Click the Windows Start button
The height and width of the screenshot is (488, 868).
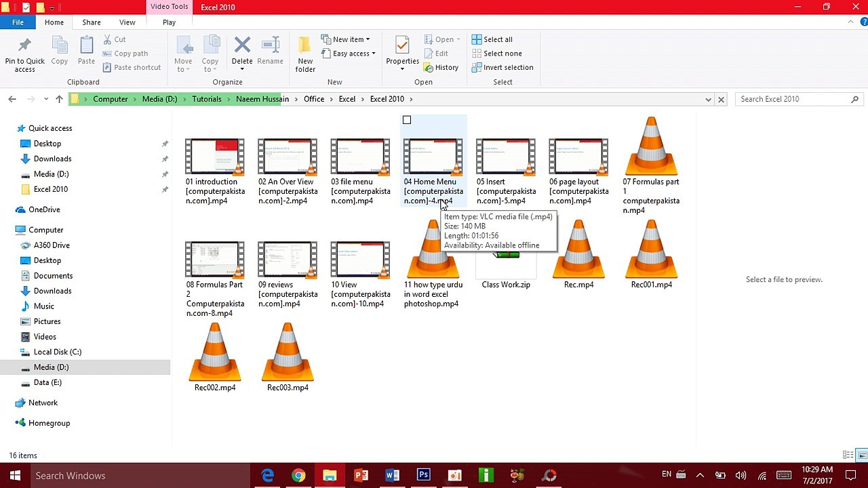click(x=15, y=475)
